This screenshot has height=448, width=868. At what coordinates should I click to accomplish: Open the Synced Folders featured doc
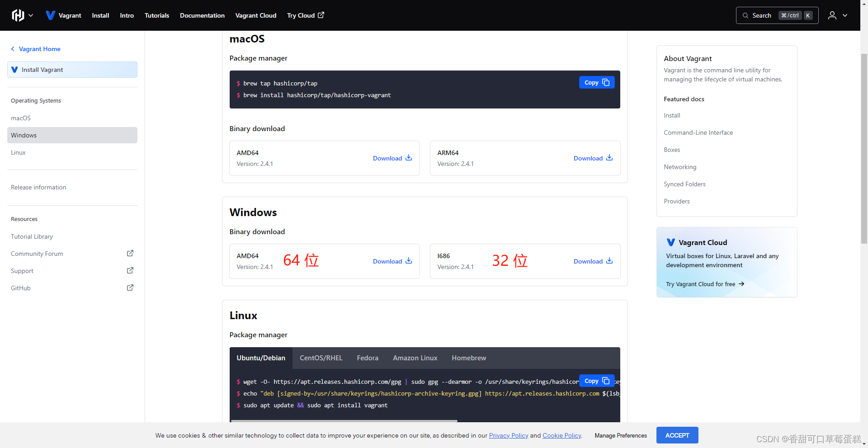click(x=684, y=184)
